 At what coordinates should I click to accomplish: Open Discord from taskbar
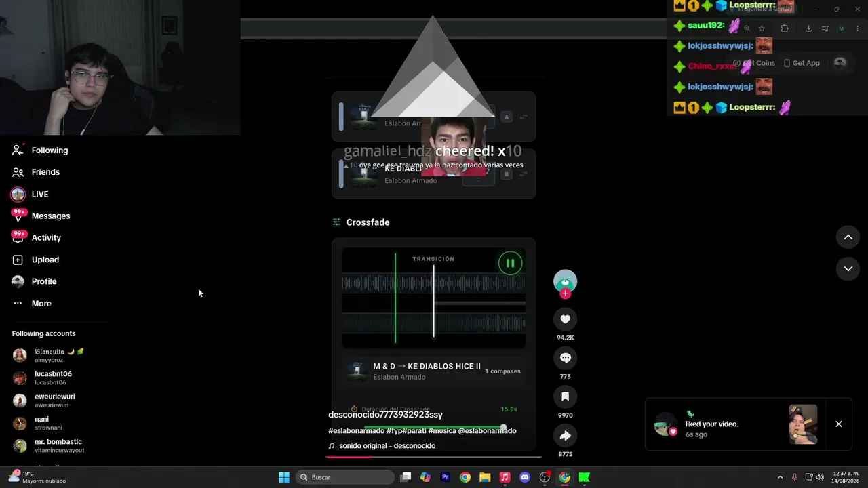[x=524, y=477]
